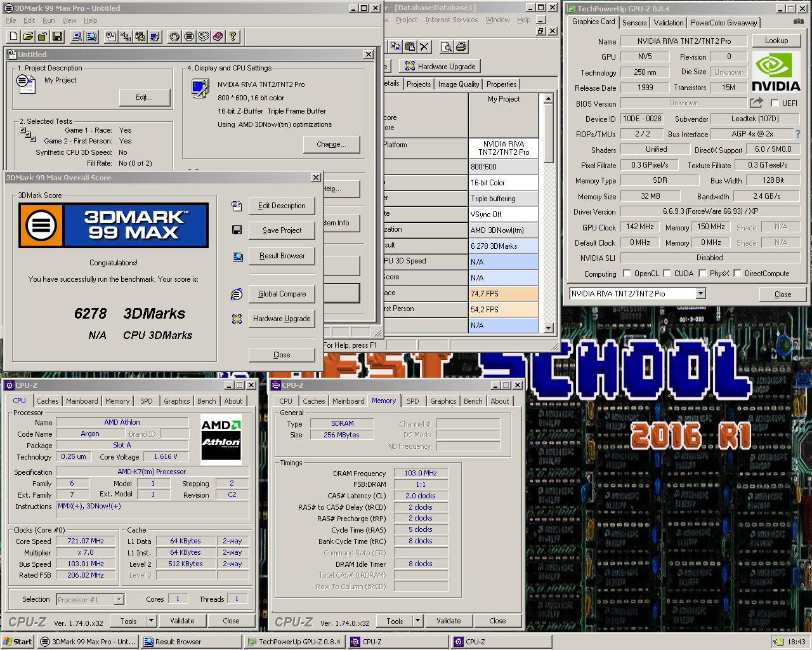Switch to Result Browser in the taskbar
812x650 pixels.
click(x=192, y=642)
